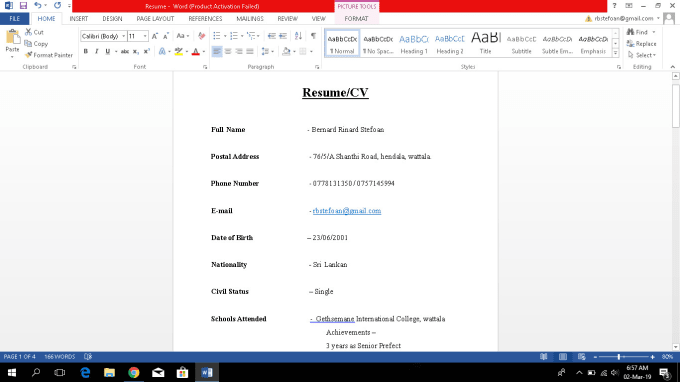Screen dimensions: 680x382
Task: Click the vertical scrollbar thumb
Action: [676, 105]
